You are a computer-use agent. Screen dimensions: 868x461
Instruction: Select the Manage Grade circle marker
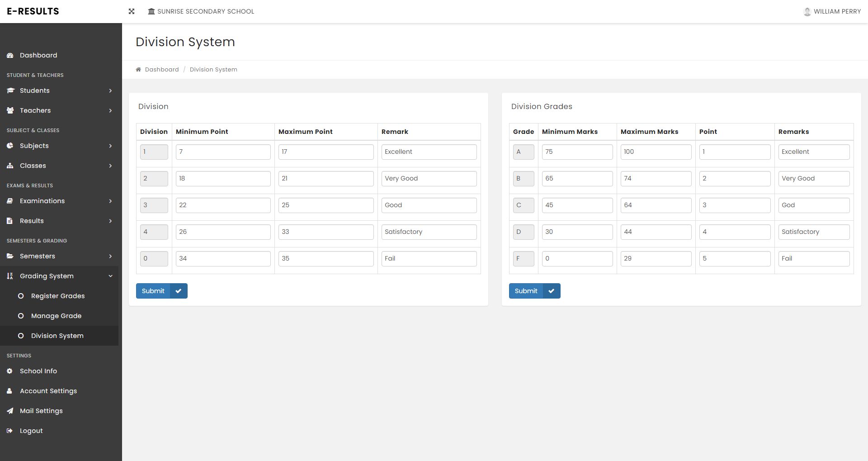[21, 316]
